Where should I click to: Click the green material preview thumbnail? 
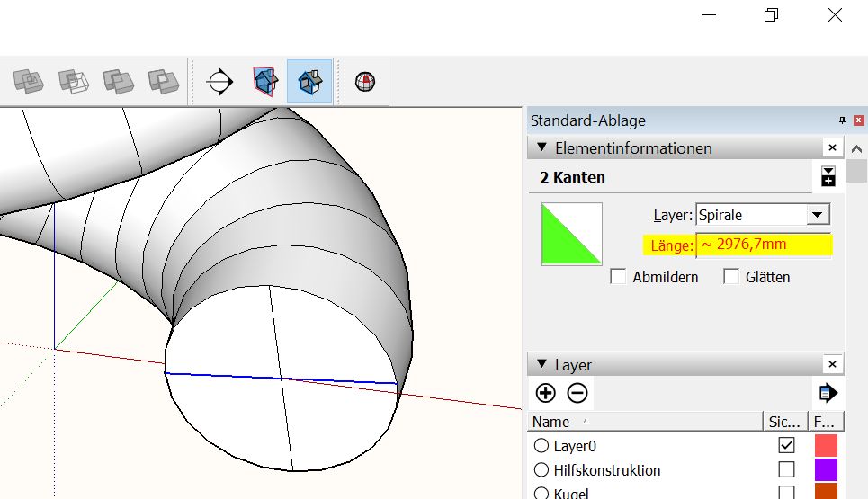coord(571,234)
